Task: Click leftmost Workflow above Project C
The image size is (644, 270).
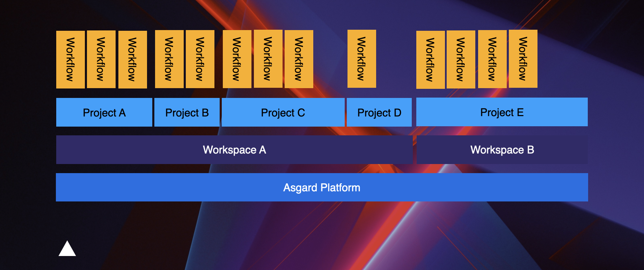Action: pos(237,59)
